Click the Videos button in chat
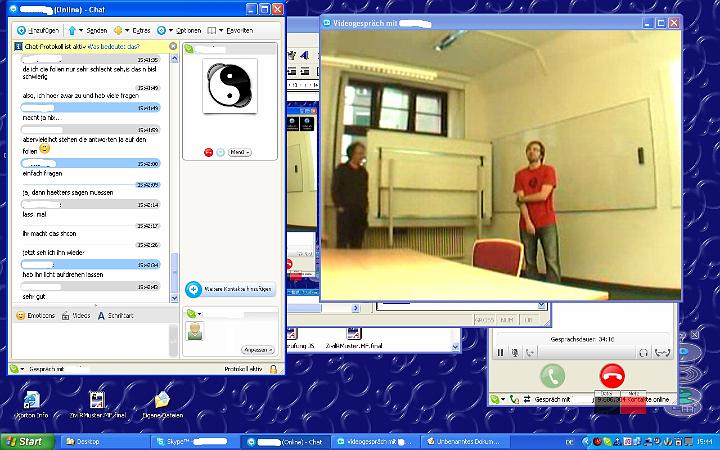 76,315
